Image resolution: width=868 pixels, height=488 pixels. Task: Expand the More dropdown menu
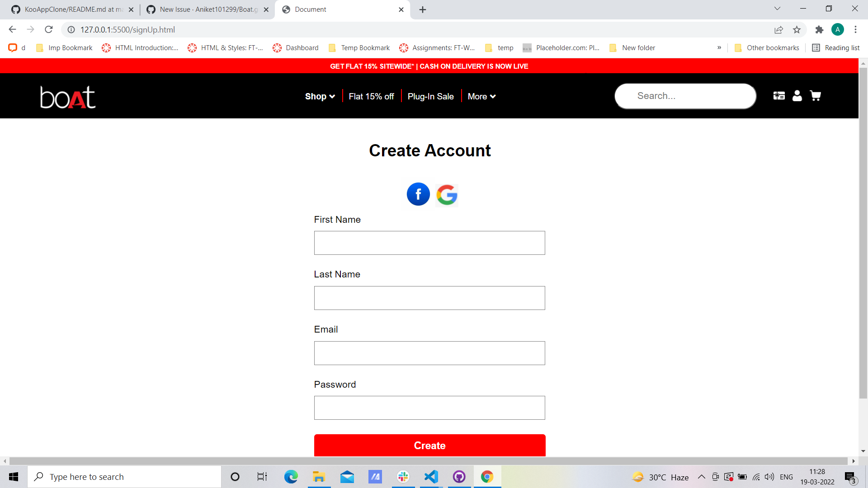[481, 96]
